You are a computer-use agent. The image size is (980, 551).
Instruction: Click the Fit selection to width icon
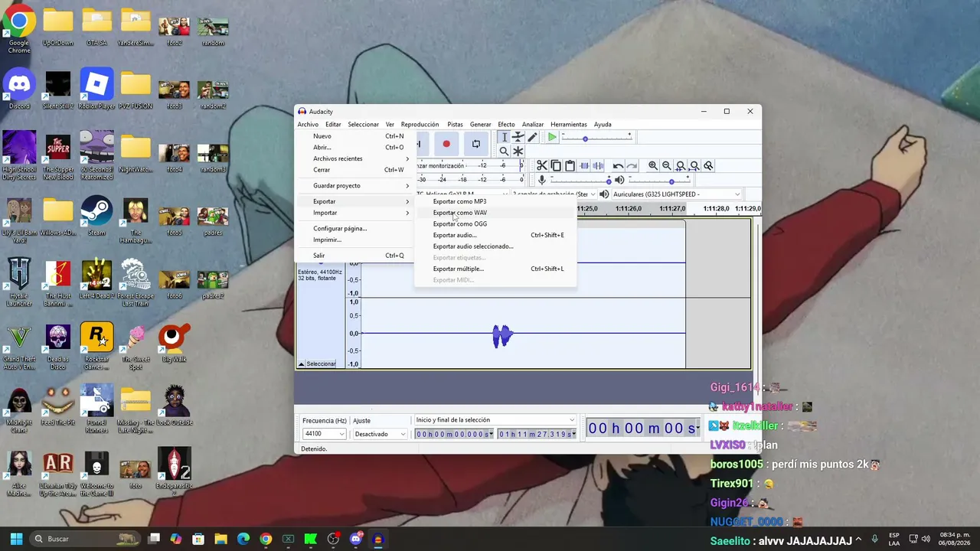[681, 165]
